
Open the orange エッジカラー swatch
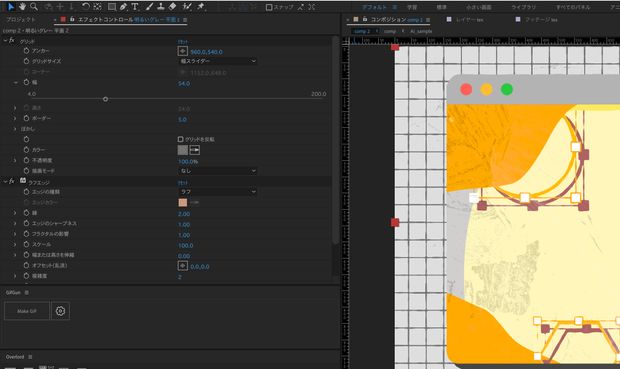(183, 202)
